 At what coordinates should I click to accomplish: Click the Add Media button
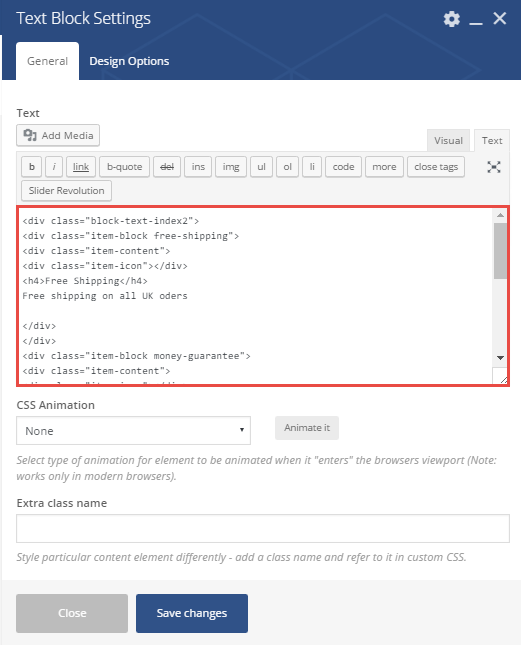pos(58,135)
